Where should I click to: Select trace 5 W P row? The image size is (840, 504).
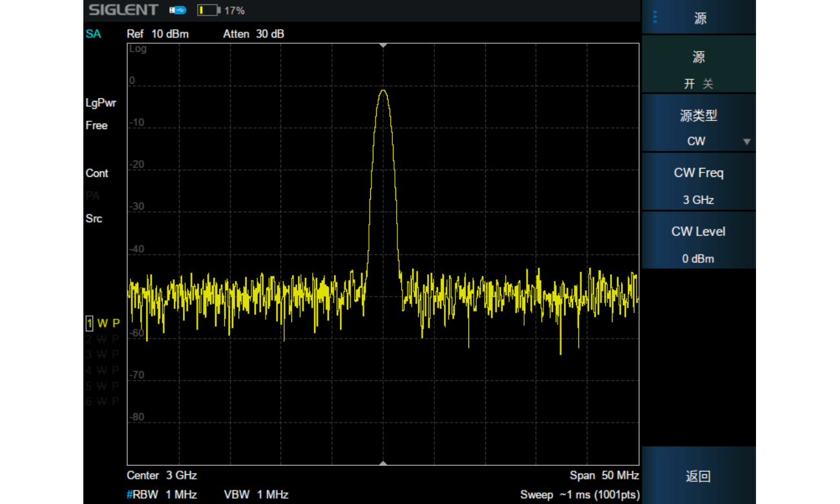point(103,386)
